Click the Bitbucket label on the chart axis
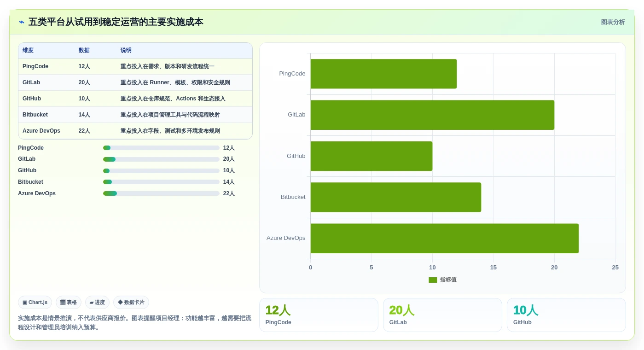This screenshot has height=350, width=644. [x=293, y=197]
